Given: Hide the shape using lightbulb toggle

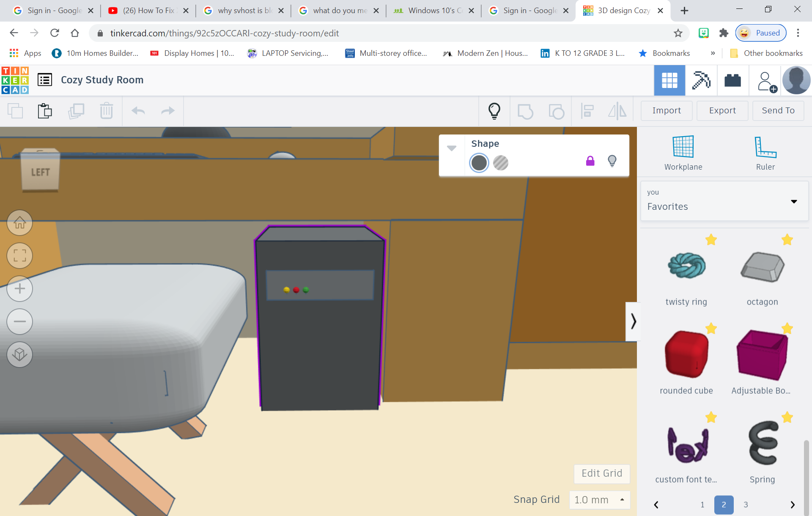Looking at the screenshot, I should pos(612,161).
